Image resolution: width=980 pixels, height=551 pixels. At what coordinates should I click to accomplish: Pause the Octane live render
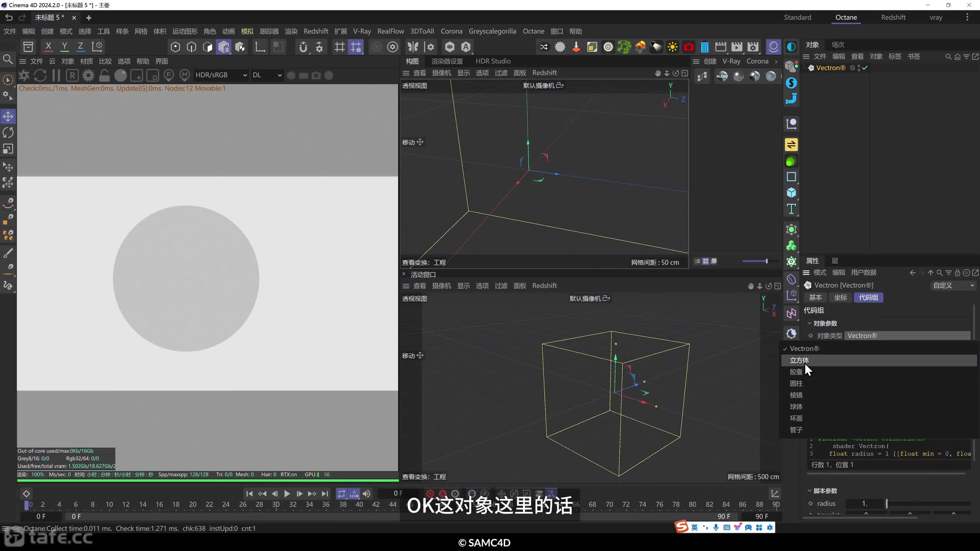click(56, 75)
